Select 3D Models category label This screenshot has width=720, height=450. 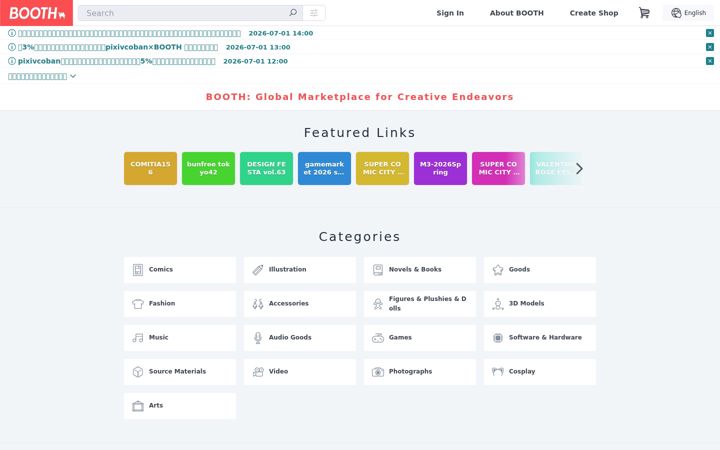(x=526, y=304)
